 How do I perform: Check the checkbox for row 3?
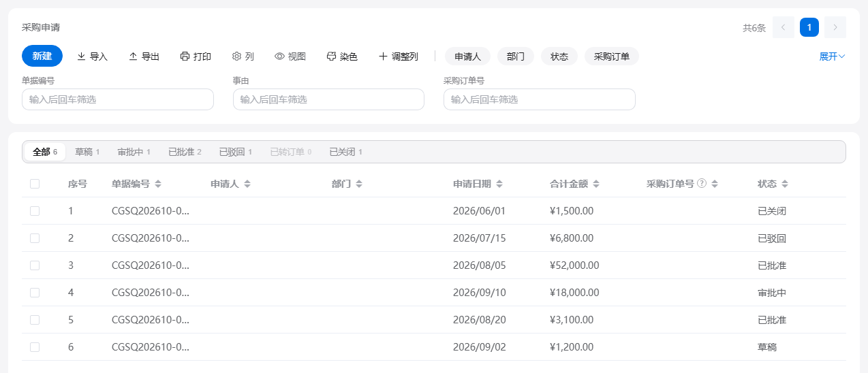(x=35, y=265)
